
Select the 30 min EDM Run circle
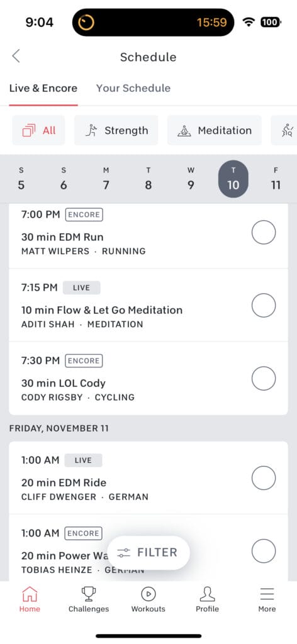(x=263, y=232)
